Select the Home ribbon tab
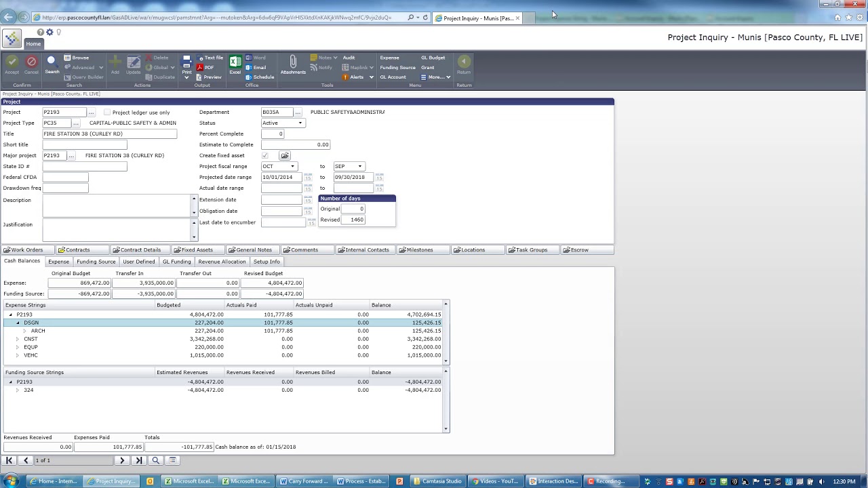Image resolution: width=868 pixels, height=488 pixels. (33, 43)
